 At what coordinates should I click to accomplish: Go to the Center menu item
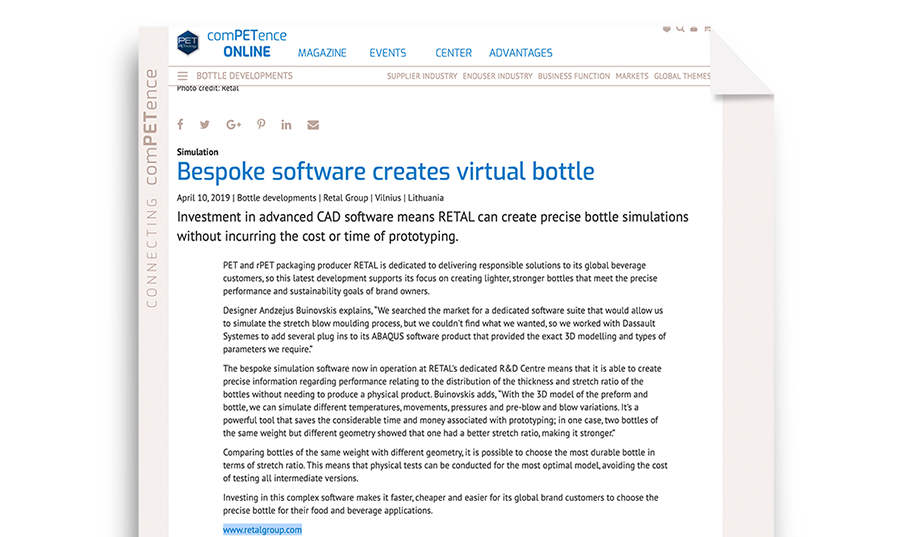[x=454, y=53]
